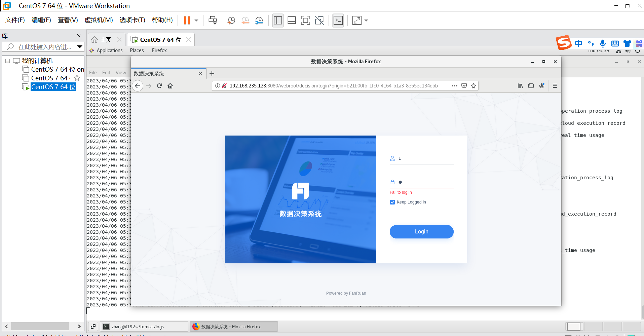Click the Firefox taskbar window button
Image resolution: width=644 pixels, height=336 pixels.
[x=234, y=327]
